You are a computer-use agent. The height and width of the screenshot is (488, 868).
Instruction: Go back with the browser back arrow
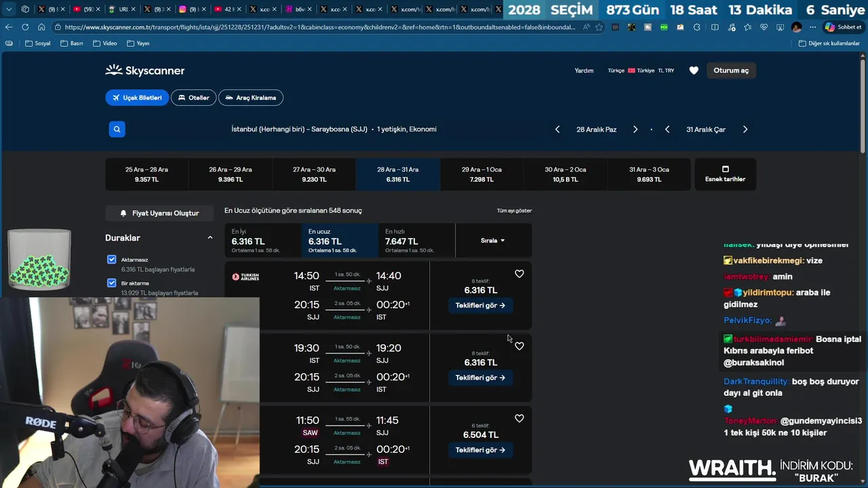click(x=8, y=27)
